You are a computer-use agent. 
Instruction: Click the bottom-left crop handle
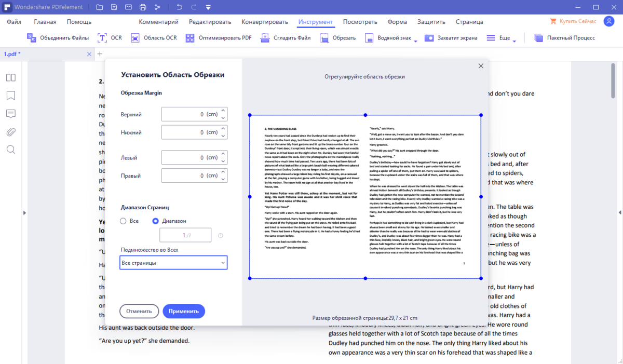coord(250,278)
